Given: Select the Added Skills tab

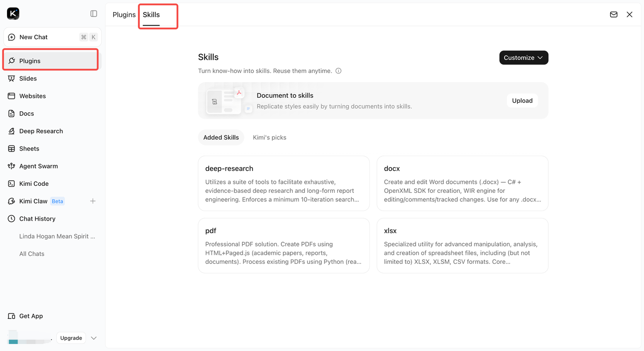Looking at the screenshot, I should click(x=221, y=137).
